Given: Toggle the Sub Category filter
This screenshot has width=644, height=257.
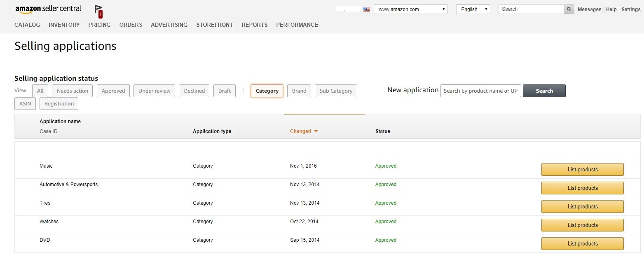Looking at the screenshot, I should tap(336, 91).
